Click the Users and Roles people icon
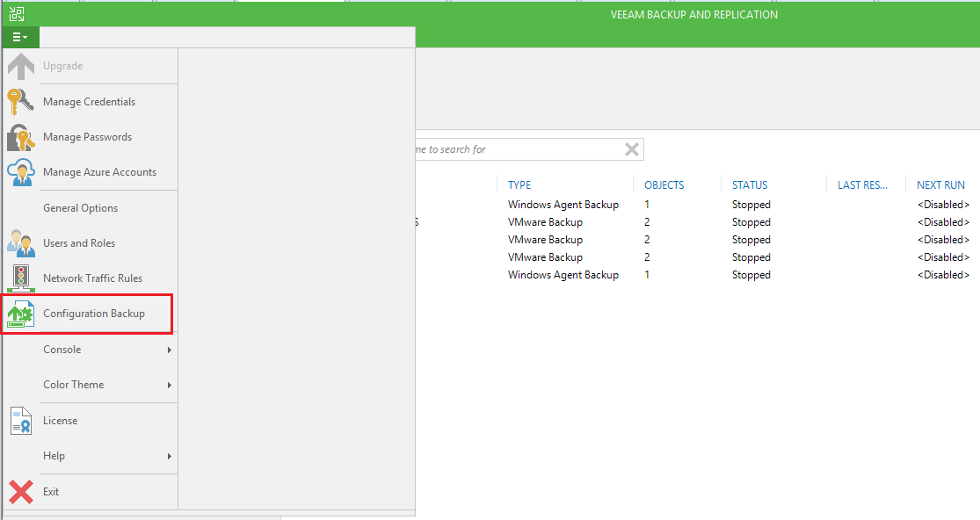 pyautogui.click(x=19, y=242)
